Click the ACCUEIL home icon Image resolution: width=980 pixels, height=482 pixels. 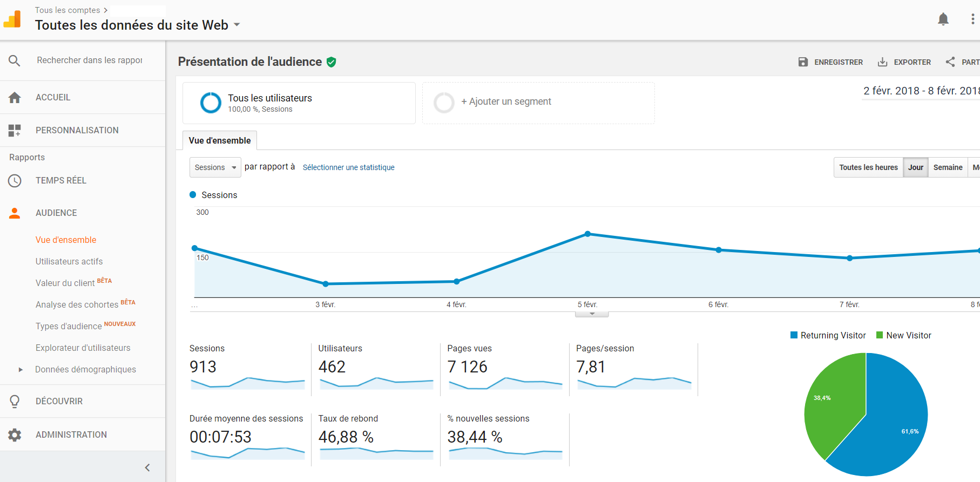click(x=15, y=98)
